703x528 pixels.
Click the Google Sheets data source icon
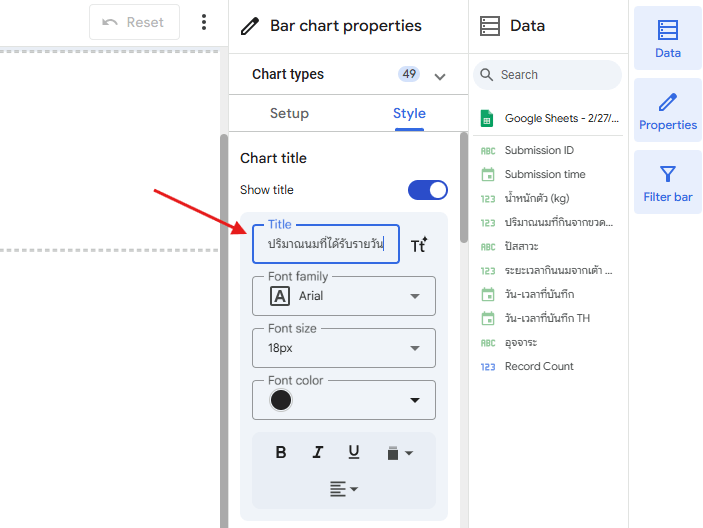coord(487,118)
